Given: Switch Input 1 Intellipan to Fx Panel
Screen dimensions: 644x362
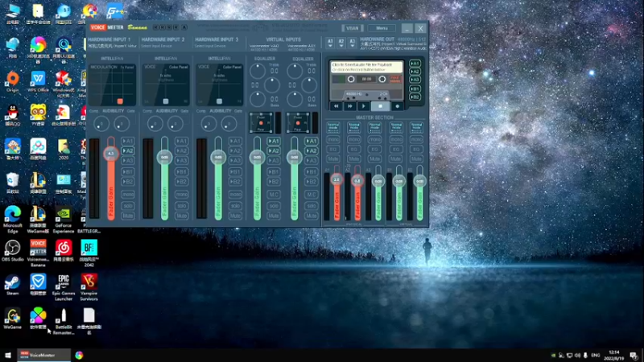Looking at the screenshot, I should point(127,68).
